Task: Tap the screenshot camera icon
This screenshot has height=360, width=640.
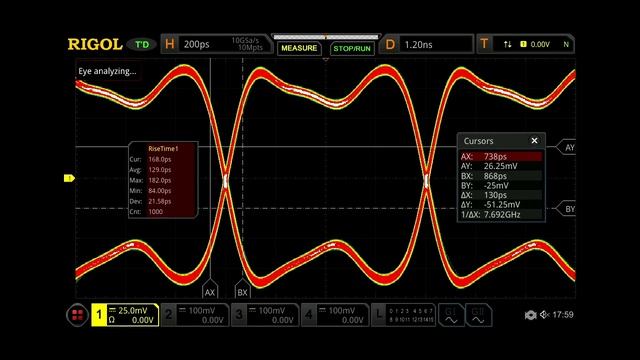Action: coord(530,315)
